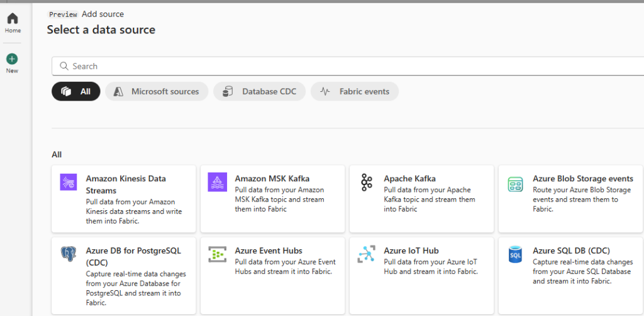Click the Azure IoT Hub icon
Viewport: 644px width, 316px height.
pos(366,254)
